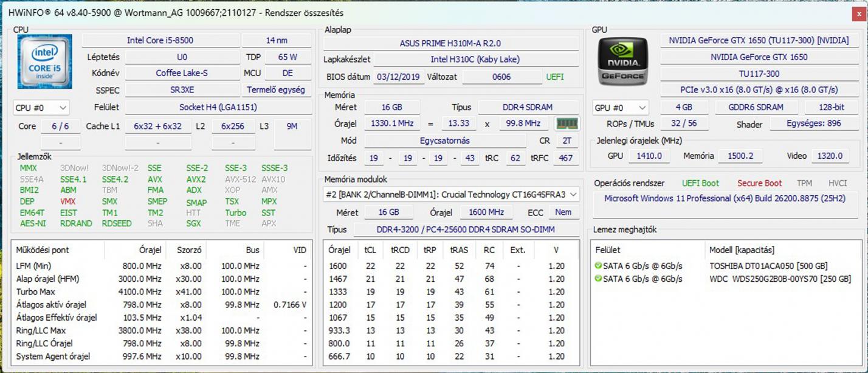Screen dimensions: 868x373
Task: Click the Turbo Max operating point row
Action: pos(162,292)
